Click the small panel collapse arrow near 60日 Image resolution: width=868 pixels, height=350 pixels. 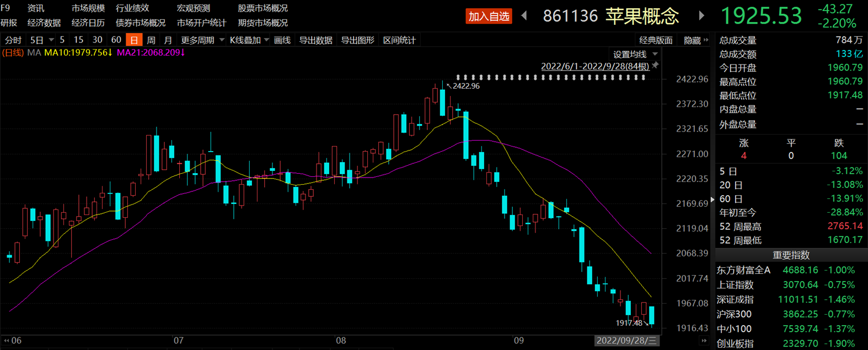[712, 199]
